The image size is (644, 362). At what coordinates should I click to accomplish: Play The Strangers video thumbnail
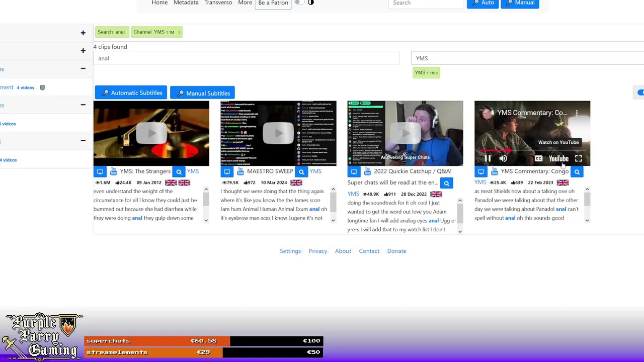[x=151, y=133]
